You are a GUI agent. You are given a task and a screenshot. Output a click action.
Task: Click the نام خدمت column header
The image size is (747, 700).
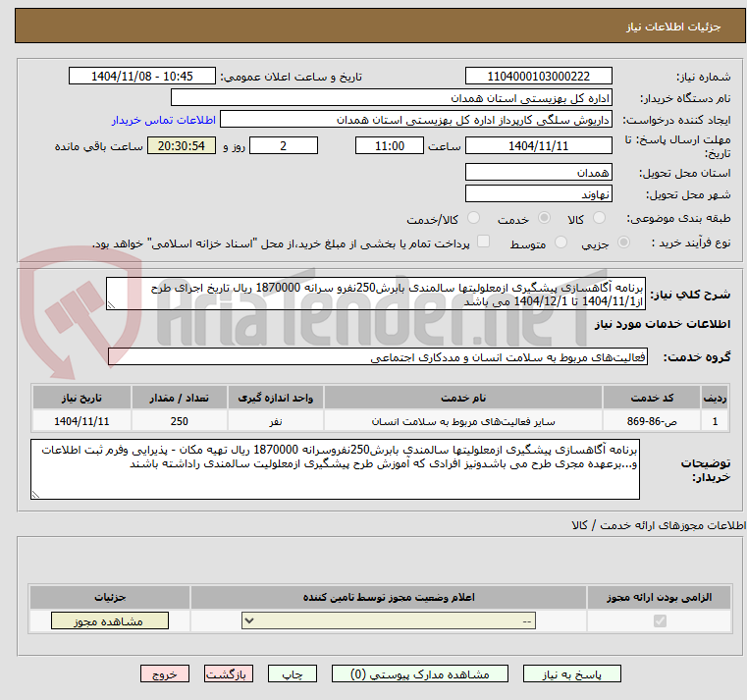[463, 398]
